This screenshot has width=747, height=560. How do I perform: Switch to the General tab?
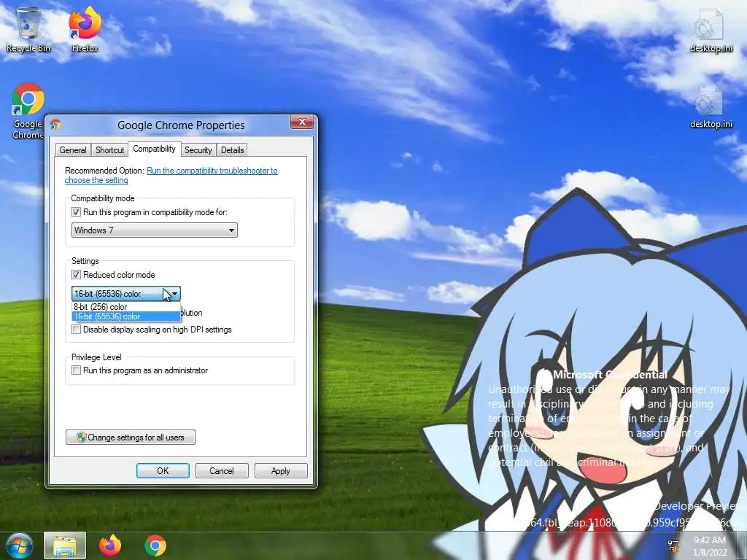(73, 150)
